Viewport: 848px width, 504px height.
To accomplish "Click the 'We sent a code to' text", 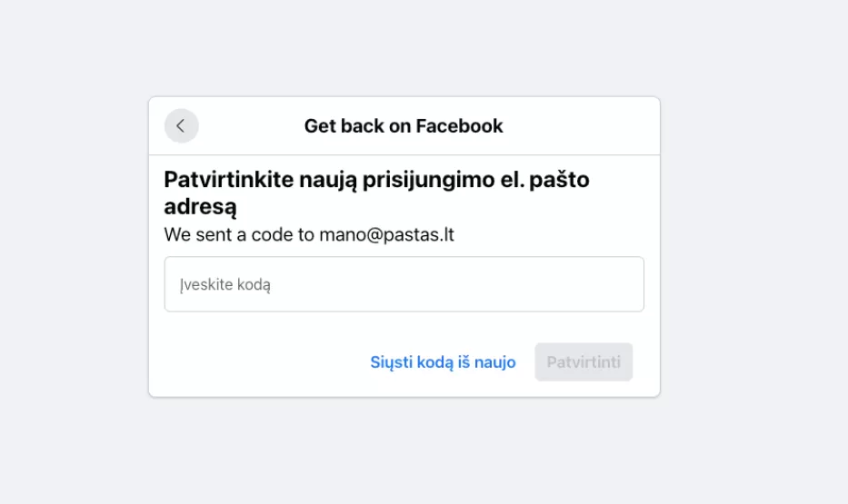I will click(240, 235).
